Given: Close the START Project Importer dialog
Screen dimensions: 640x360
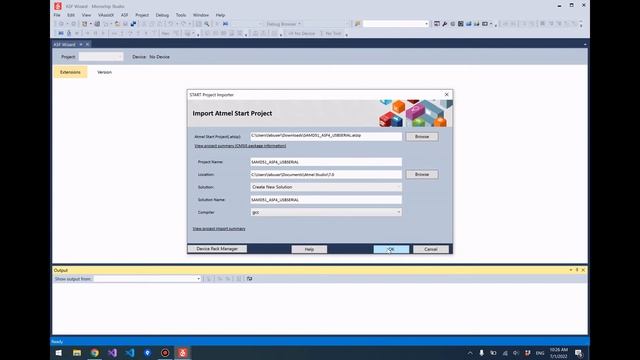Looking at the screenshot, I should 447,94.
